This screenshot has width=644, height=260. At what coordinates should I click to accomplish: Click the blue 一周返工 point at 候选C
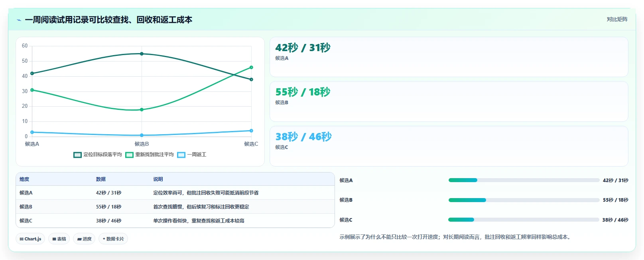[x=251, y=131]
